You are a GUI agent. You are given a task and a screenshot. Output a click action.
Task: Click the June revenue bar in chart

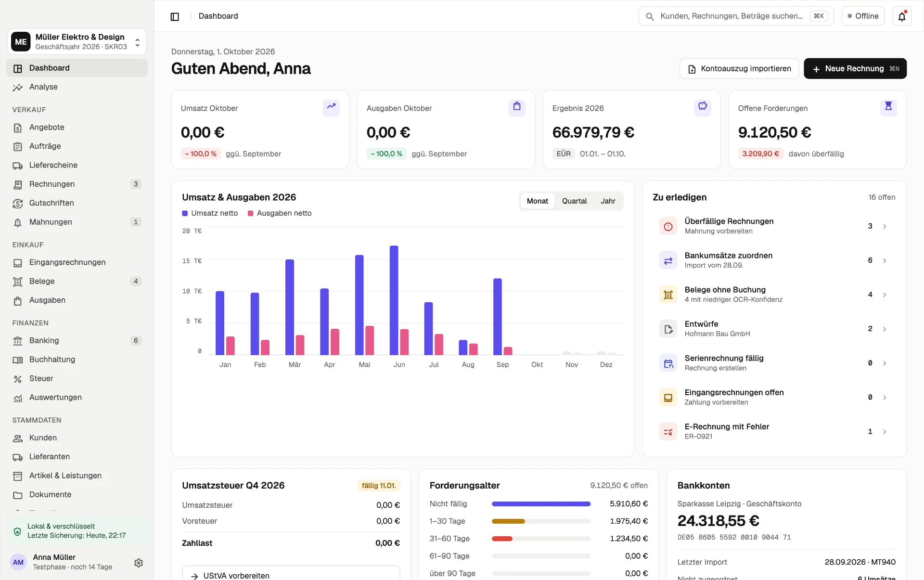click(x=394, y=300)
